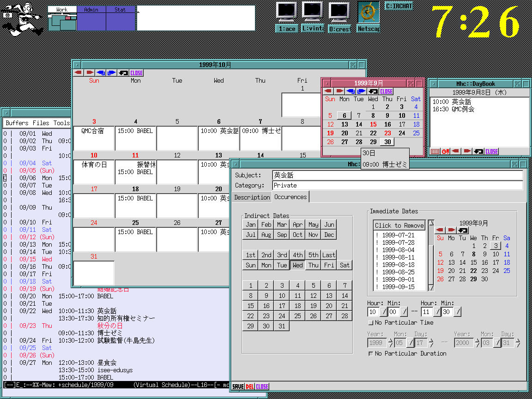Click the black return arrow in 1999年10月 window
532x399 pixels.
(123, 73)
